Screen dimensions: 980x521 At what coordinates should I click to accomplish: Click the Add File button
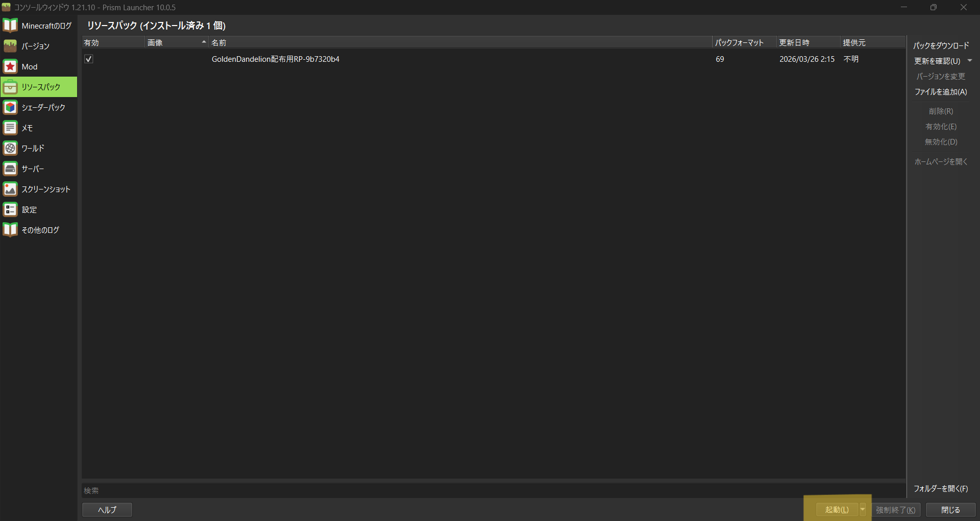[x=941, y=92]
